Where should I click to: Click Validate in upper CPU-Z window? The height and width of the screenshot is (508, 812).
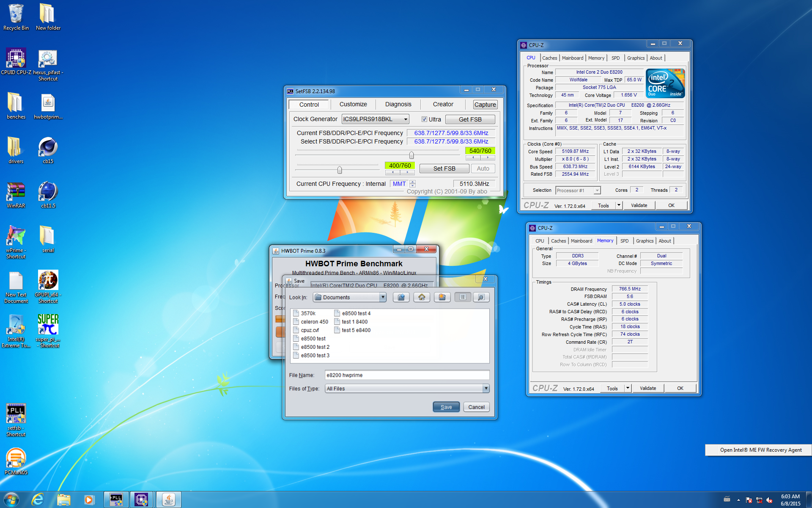pyautogui.click(x=639, y=205)
